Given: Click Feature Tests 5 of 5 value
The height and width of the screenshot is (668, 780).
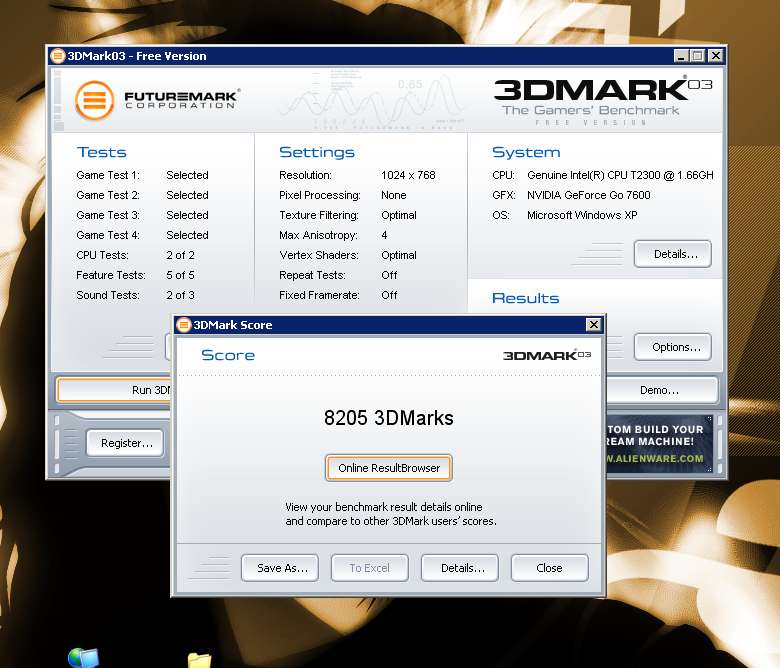Looking at the screenshot, I should tap(180, 275).
